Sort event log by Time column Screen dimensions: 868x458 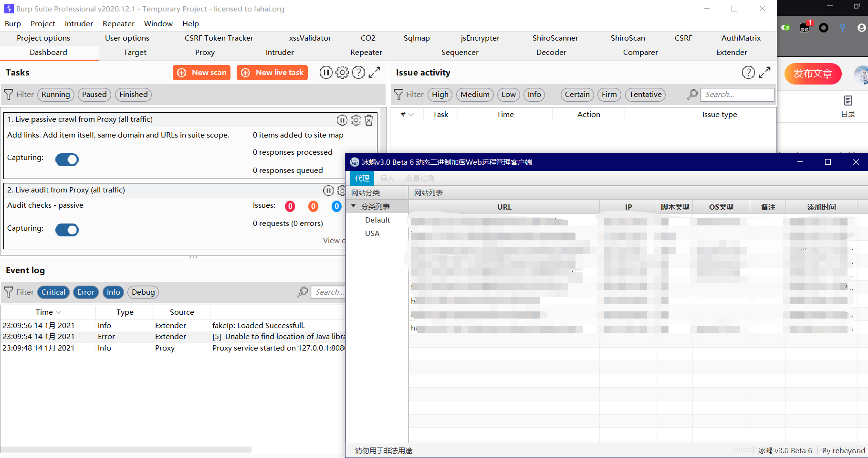48,312
